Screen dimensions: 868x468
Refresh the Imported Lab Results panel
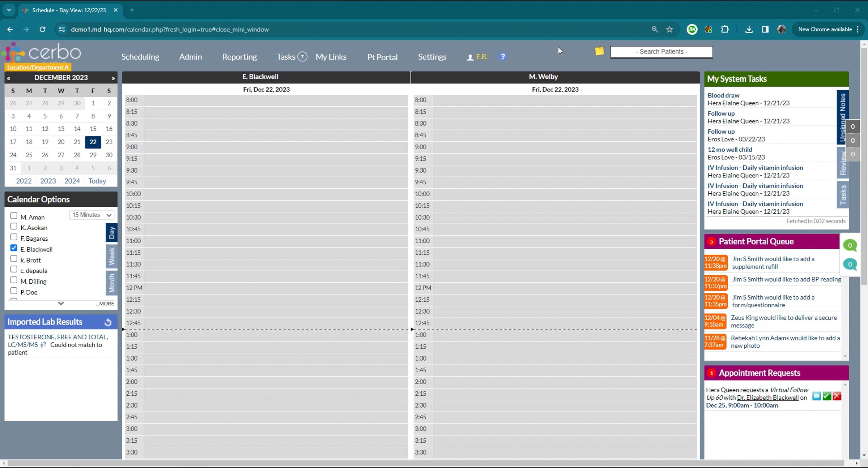108,322
